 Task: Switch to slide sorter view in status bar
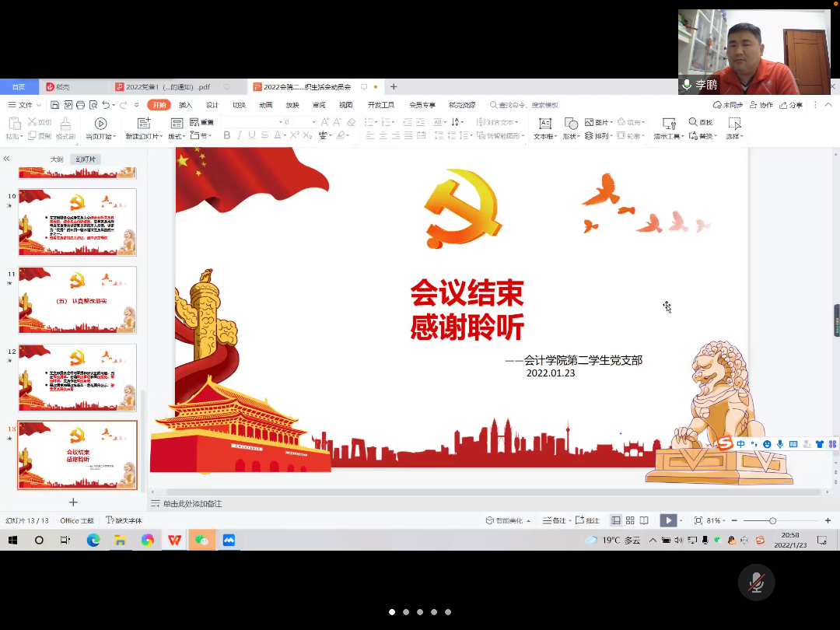630,520
